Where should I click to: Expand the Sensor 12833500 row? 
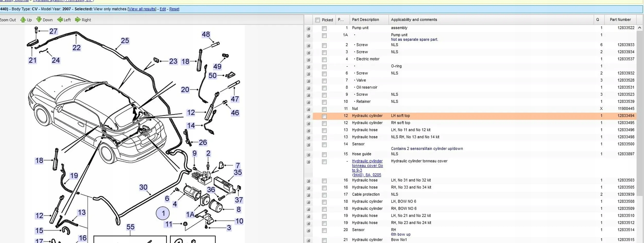(308, 145)
